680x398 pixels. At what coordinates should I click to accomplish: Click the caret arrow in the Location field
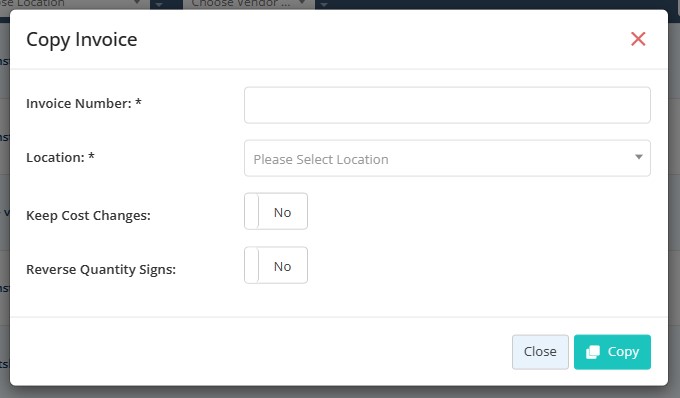click(x=638, y=157)
